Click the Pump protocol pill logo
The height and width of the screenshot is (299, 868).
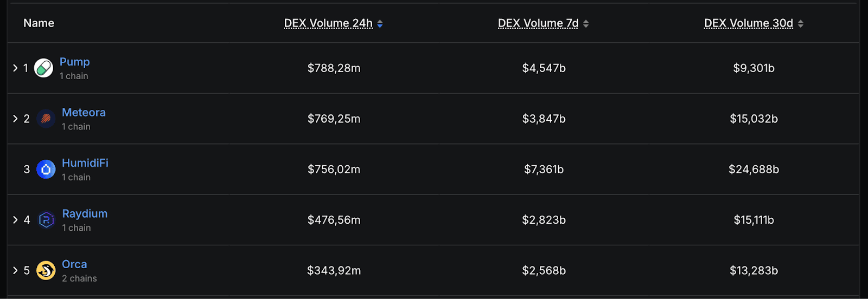[43, 68]
